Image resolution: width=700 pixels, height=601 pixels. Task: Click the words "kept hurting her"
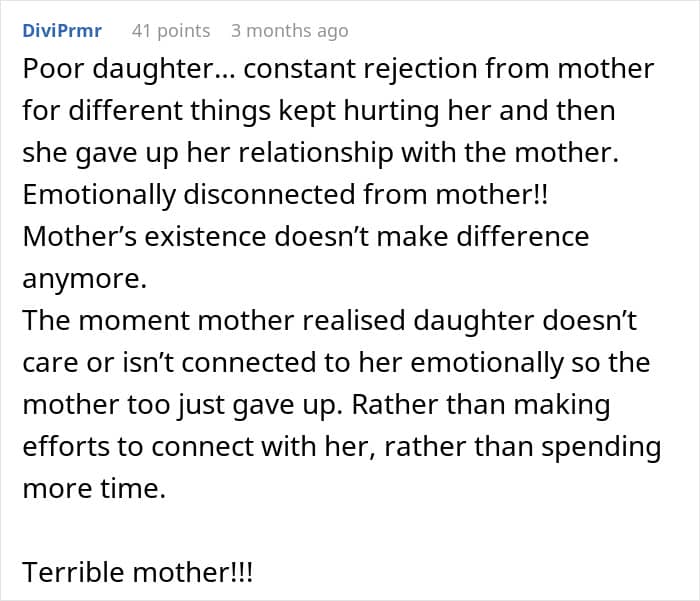click(384, 110)
